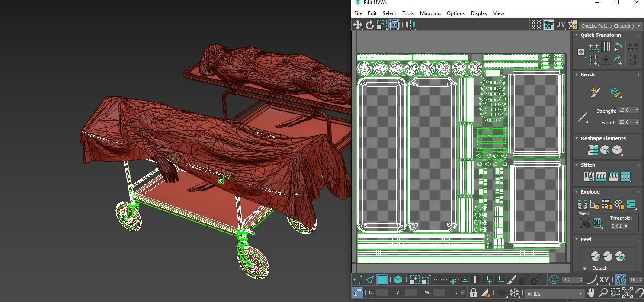The height and width of the screenshot is (302, 644).
Task: Click the Explode rollout header
Action: (x=590, y=192)
